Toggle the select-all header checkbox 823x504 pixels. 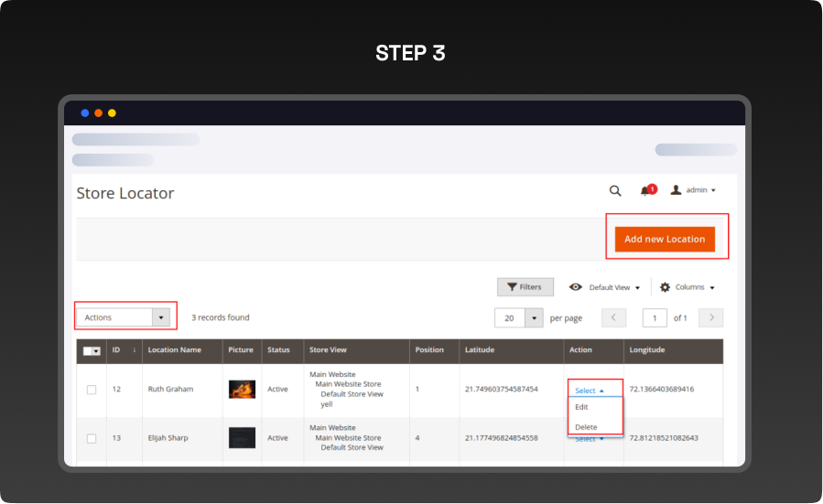[89, 350]
